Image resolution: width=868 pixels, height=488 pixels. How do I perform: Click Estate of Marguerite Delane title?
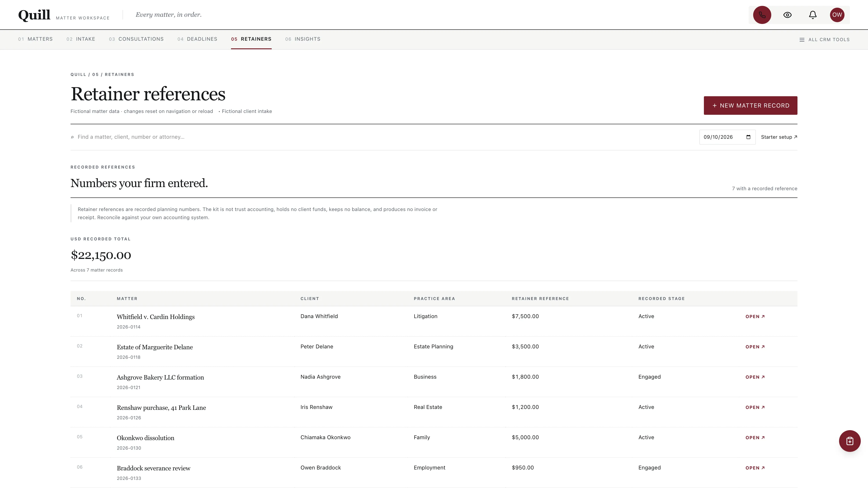155,347
